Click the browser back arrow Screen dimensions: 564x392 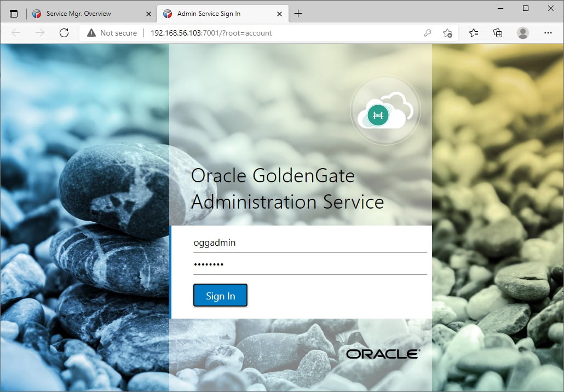tap(16, 33)
